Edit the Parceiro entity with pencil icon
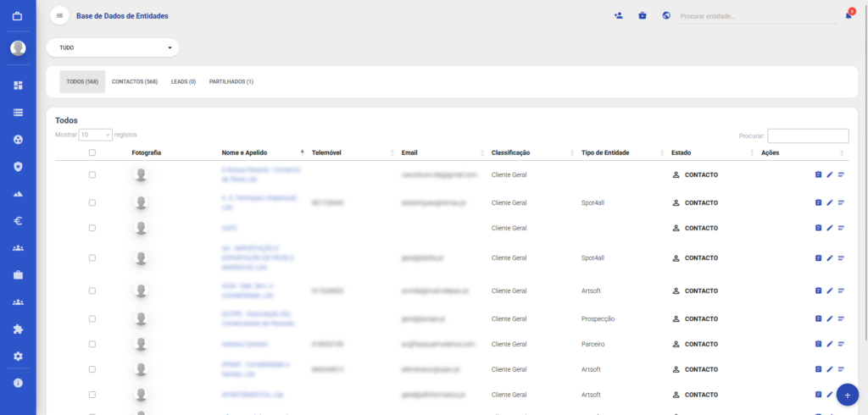Screen dimensions: 868x415 [829, 344]
